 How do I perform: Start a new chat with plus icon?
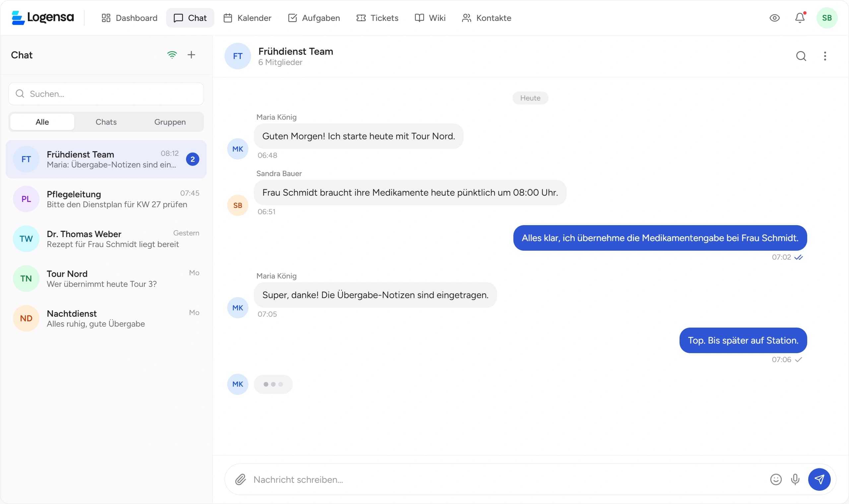tap(192, 55)
